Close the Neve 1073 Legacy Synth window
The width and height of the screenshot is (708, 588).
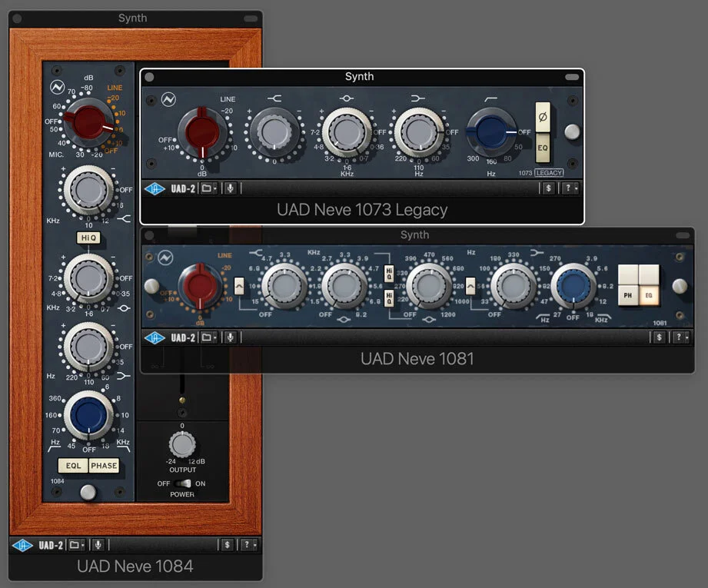(149, 77)
